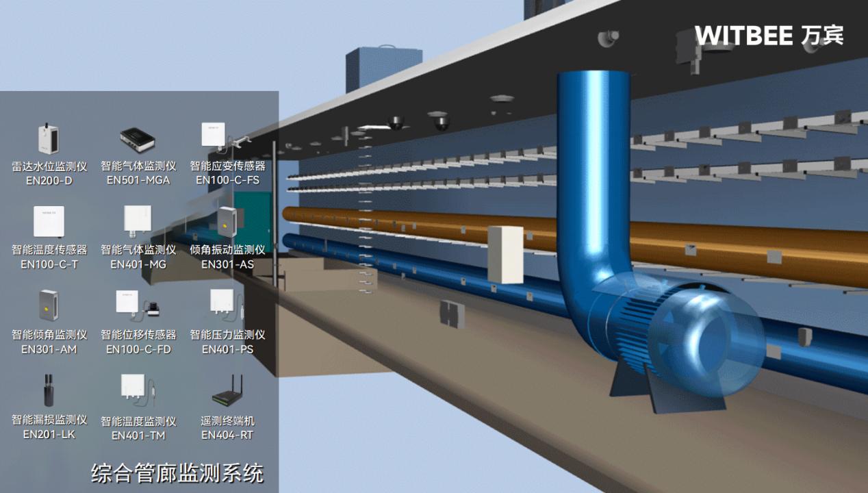The height and width of the screenshot is (493, 868).
Task: Click the smart strain sensor EN100-C-FS icon
Action: (x=214, y=135)
